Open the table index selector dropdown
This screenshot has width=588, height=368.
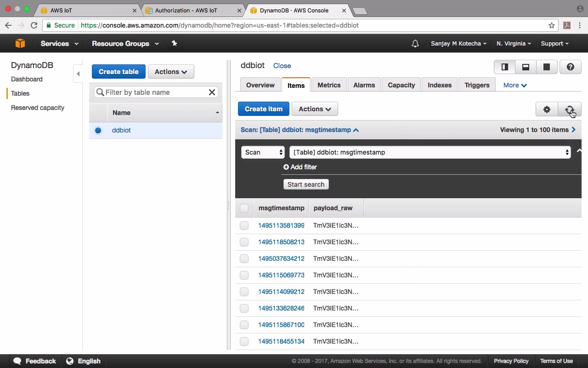pyautogui.click(x=430, y=152)
